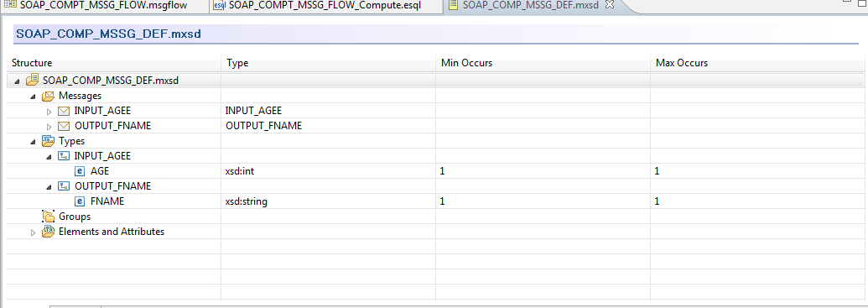Expand Elements and Attributes folder
Screen dimensions: 868x308
point(34,232)
